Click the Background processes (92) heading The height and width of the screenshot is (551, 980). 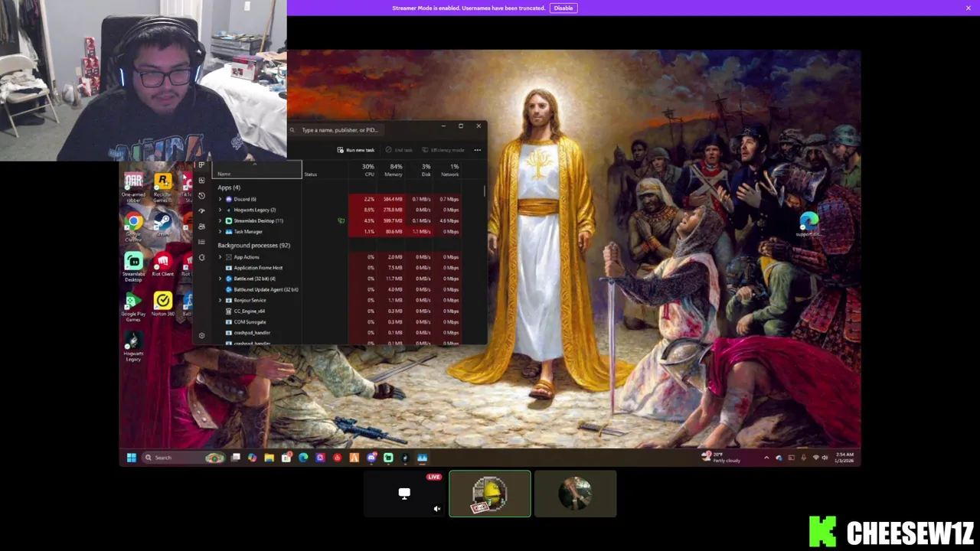[253, 245]
